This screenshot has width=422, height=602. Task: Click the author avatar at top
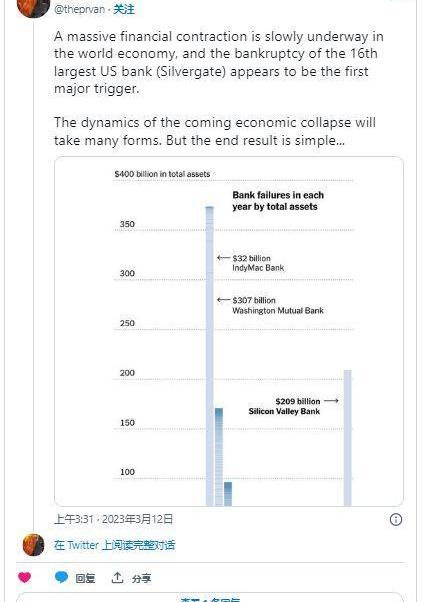pyautogui.click(x=33, y=8)
